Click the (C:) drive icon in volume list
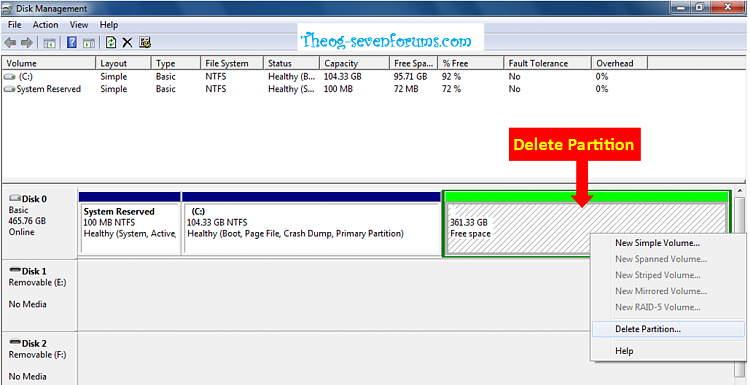 coord(9,77)
